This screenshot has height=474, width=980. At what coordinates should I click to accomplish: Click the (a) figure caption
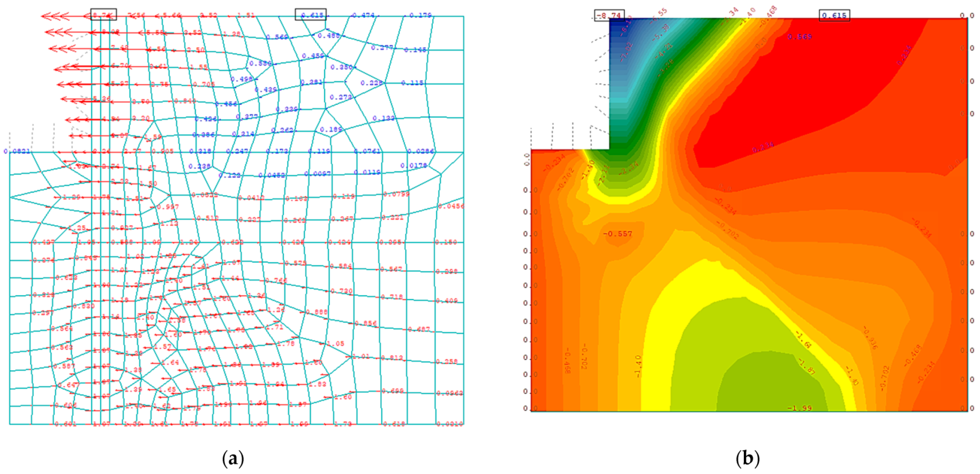232,458
